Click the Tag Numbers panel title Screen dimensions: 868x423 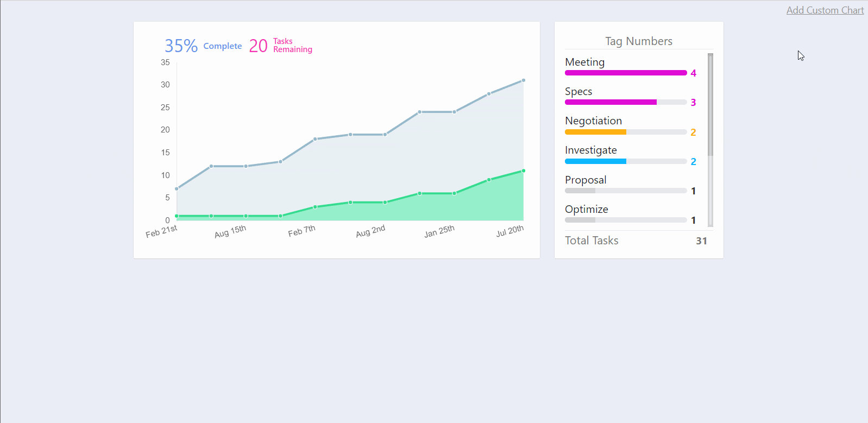tap(639, 41)
